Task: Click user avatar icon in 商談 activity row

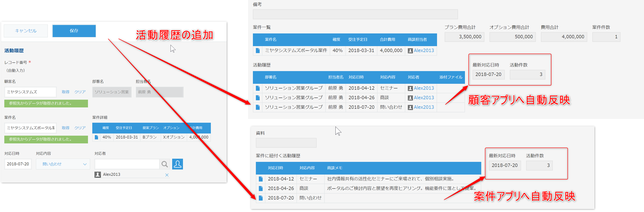Action: [x=410, y=98]
